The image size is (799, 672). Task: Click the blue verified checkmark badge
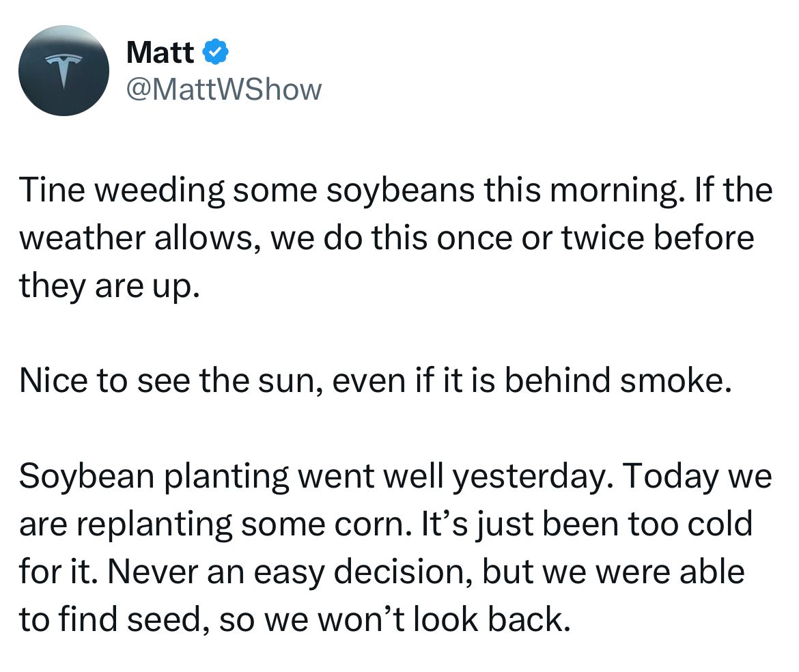tap(216, 51)
